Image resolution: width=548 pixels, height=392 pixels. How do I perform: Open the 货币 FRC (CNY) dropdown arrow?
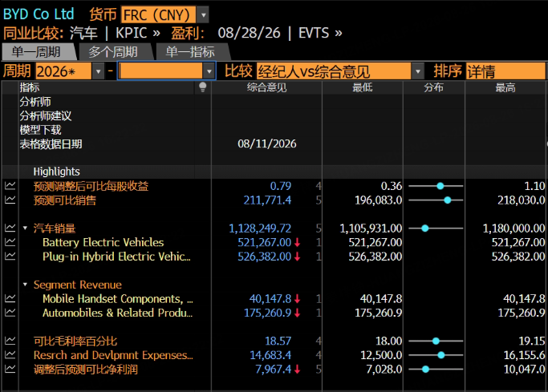203,15
